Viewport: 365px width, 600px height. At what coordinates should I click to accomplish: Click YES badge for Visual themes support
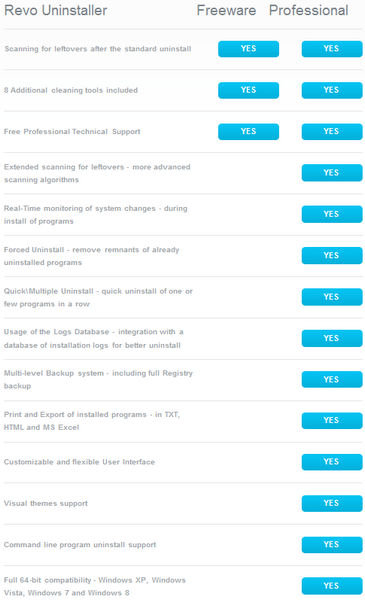332,503
